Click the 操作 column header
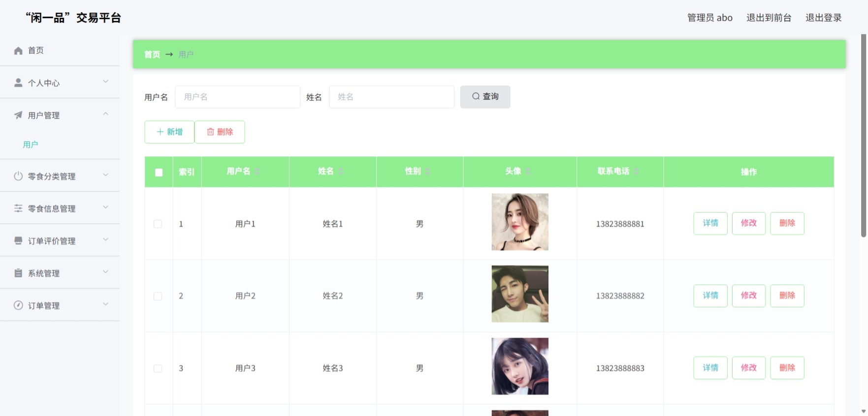 [x=749, y=172]
